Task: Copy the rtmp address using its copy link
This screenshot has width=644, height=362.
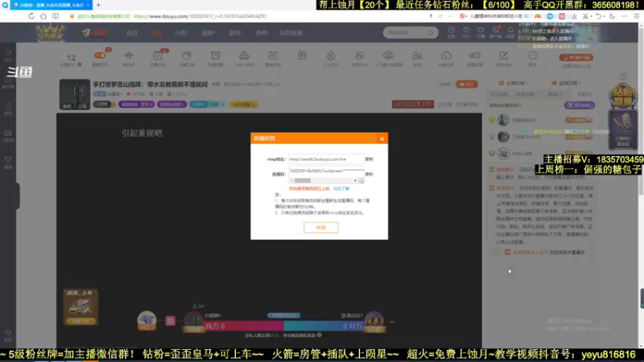Action: tap(369, 159)
